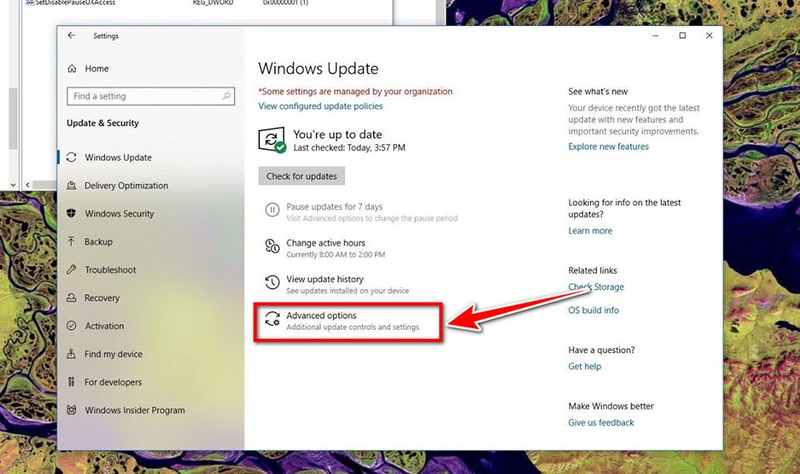Click the Windows Security shield icon
The image size is (800, 474).
click(71, 213)
